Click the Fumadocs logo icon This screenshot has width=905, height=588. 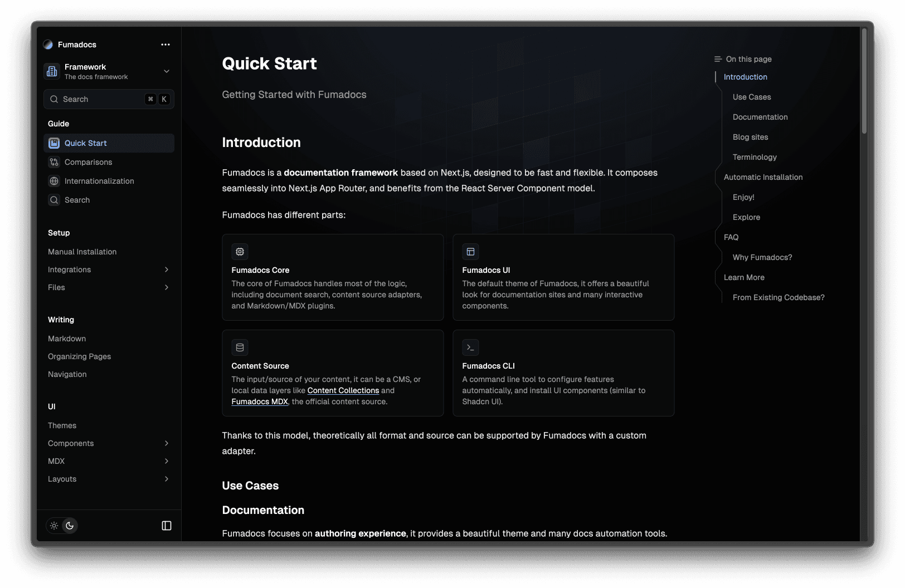(x=48, y=45)
